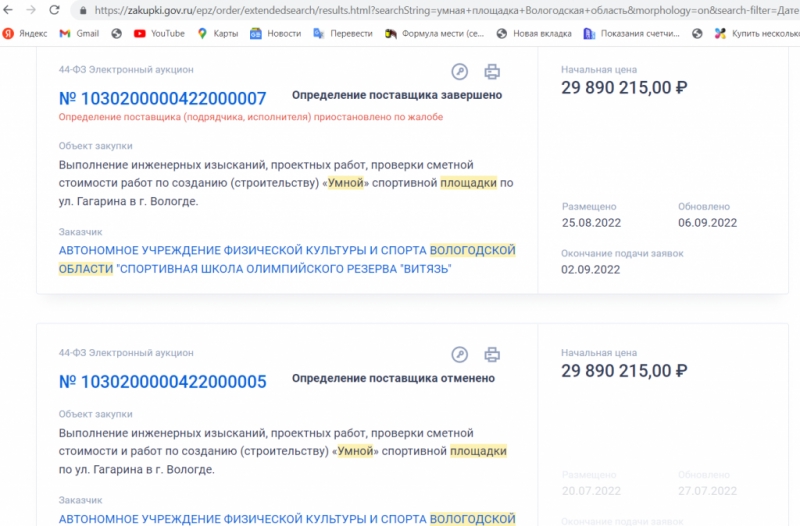
Task: Click the browser forward arrow
Action: point(31,10)
